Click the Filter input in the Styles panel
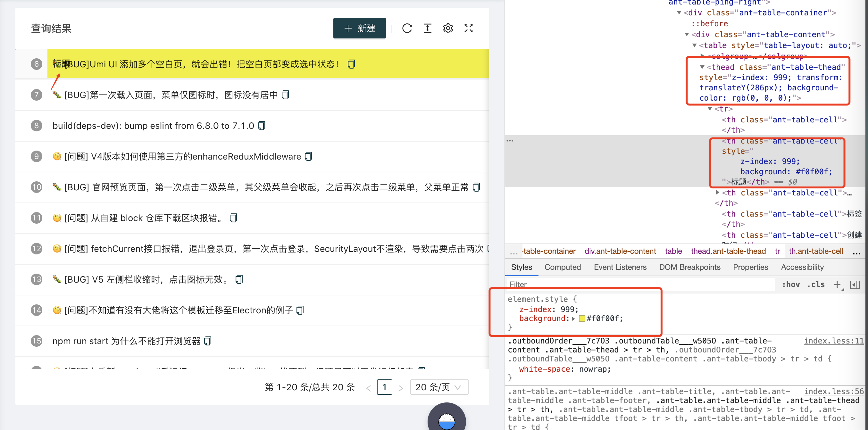Screen dimensions: 868x430 point(573,285)
